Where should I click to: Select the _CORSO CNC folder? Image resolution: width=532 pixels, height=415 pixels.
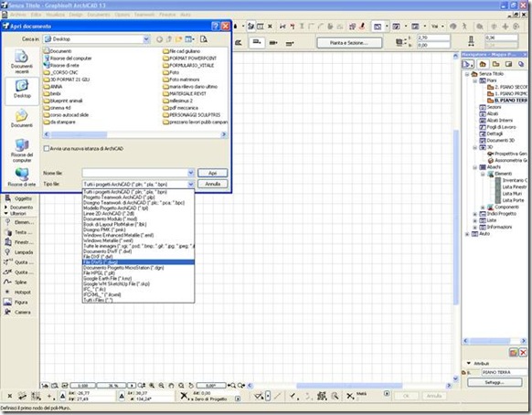pos(60,72)
